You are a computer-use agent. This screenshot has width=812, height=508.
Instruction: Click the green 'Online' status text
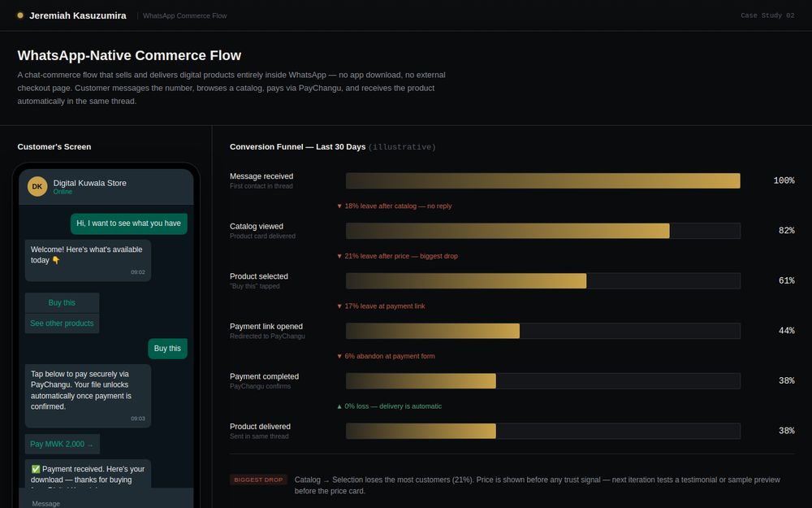click(63, 192)
